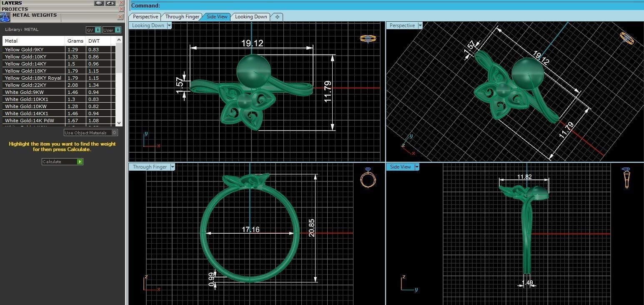Switch to the Through Finger tab
This screenshot has height=305, width=644.
point(182,17)
